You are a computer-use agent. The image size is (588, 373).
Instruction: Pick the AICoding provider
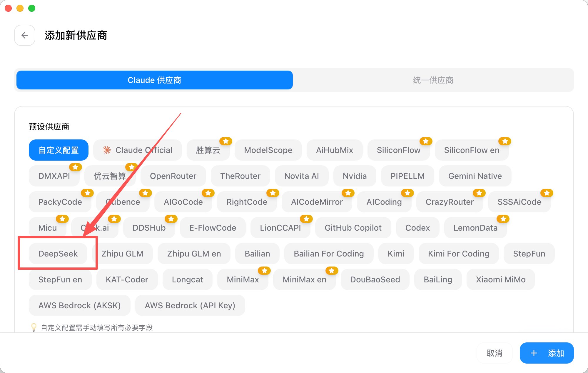coord(384,202)
